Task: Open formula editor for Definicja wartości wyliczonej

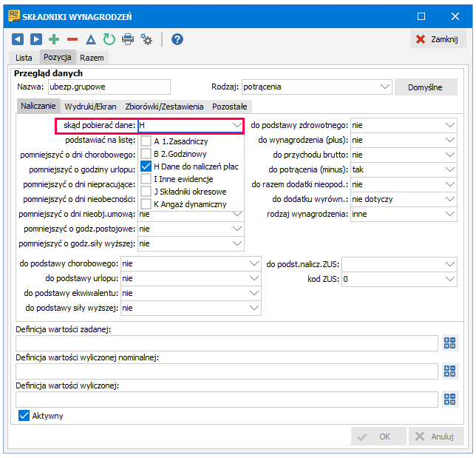Action: pos(450,400)
